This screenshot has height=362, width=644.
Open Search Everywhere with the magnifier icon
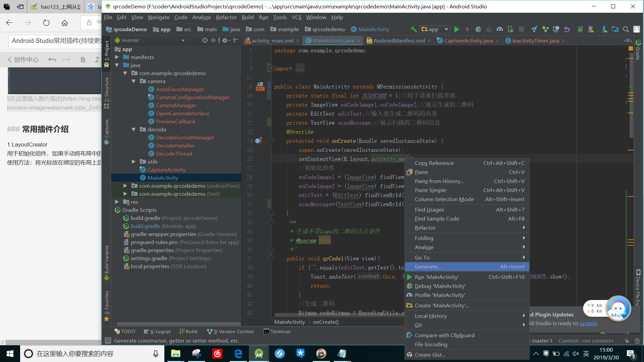(x=626, y=29)
